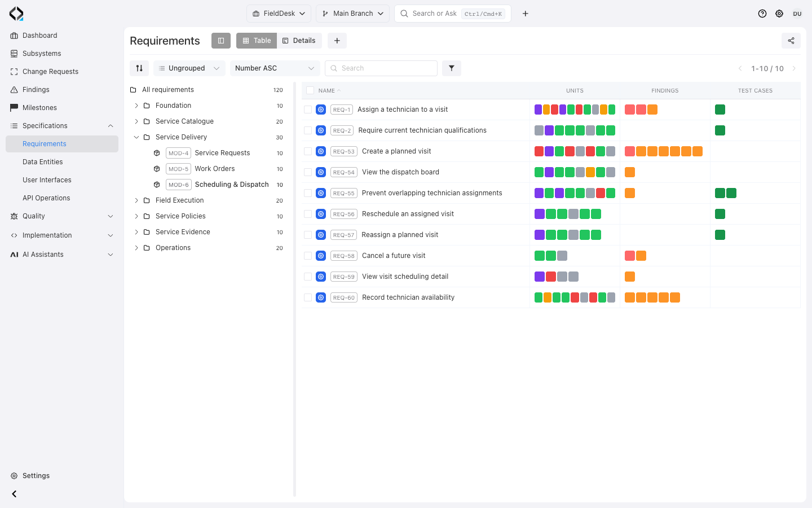The height and width of the screenshot is (508, 812).
Task: Collapse the Specifications sidebar section
Action: tap(111, 126)
